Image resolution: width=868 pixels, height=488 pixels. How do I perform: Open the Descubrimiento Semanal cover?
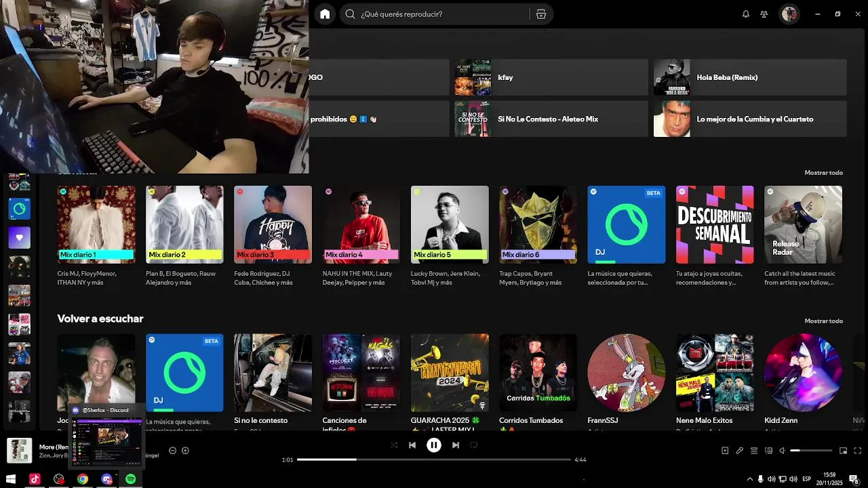[x=715, y=224]
